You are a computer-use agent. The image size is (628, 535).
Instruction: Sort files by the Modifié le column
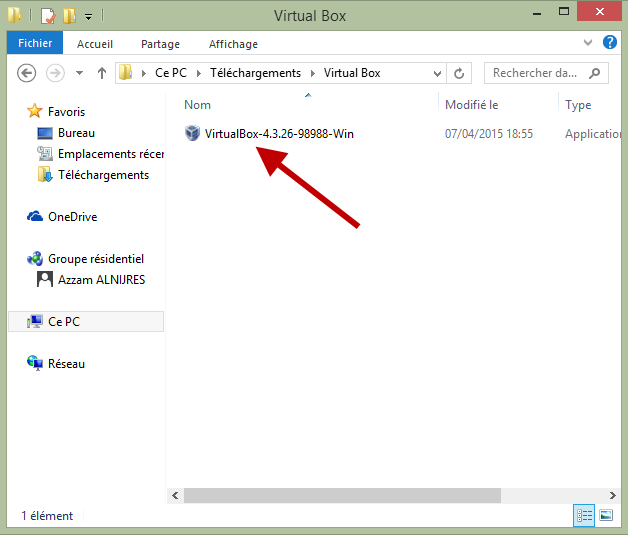[472, 105]
